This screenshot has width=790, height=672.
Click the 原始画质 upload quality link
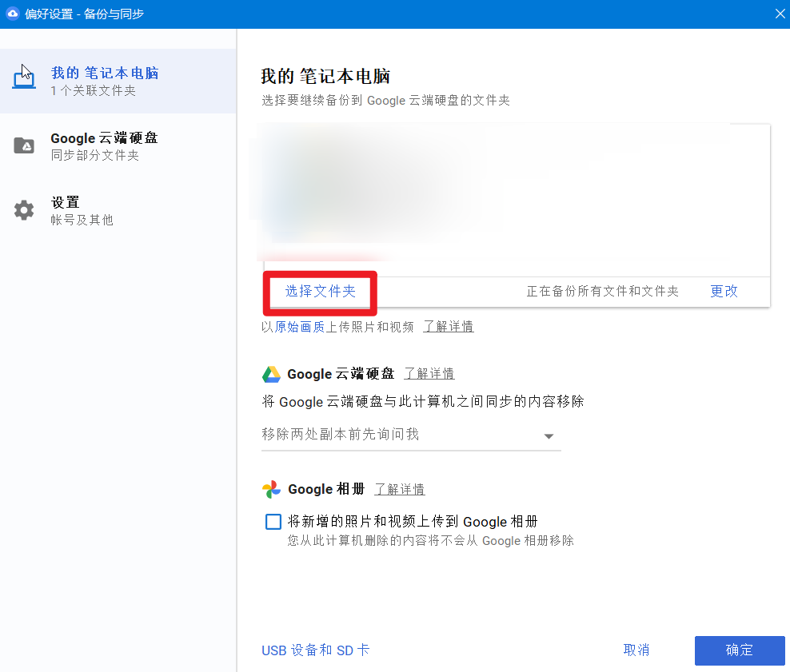[300, 327]
